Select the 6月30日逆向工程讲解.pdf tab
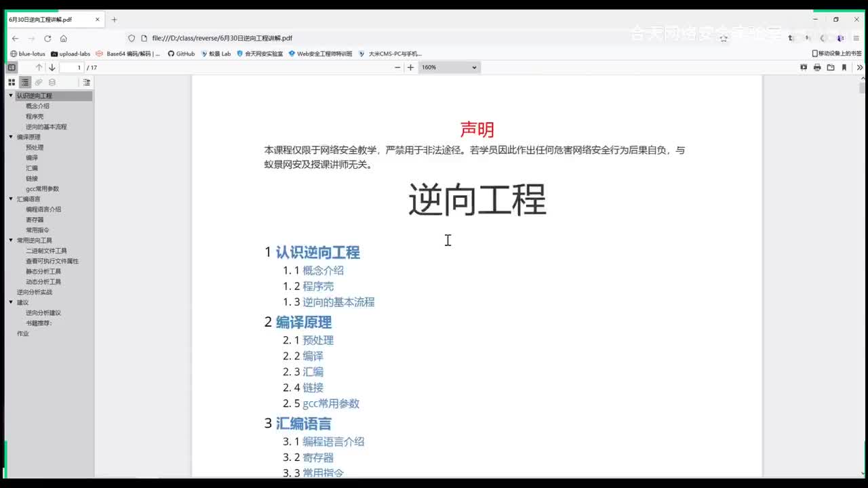Screen dimensions: 868x488 pyautogui.click(x=54, y=20)
